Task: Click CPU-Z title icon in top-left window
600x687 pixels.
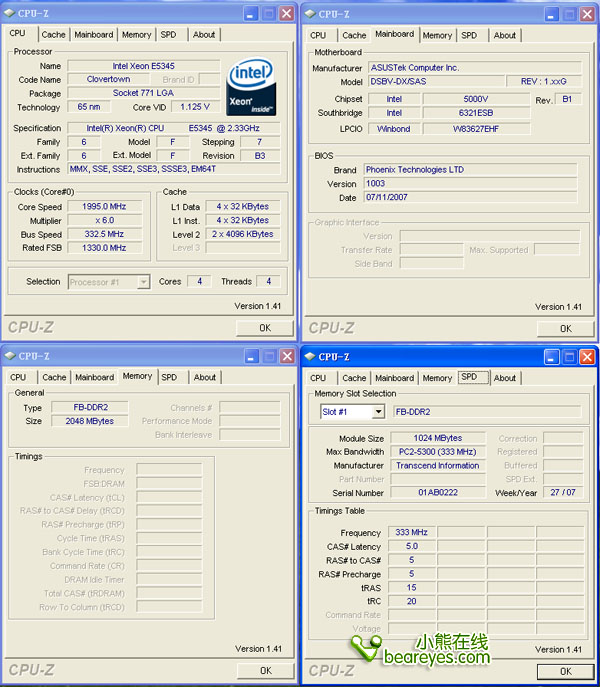Action: [x=10, y=13]
